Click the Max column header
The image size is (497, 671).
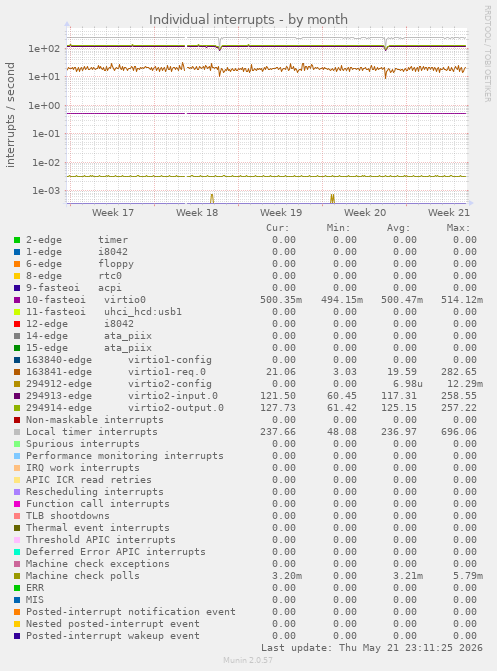point(458,228)
